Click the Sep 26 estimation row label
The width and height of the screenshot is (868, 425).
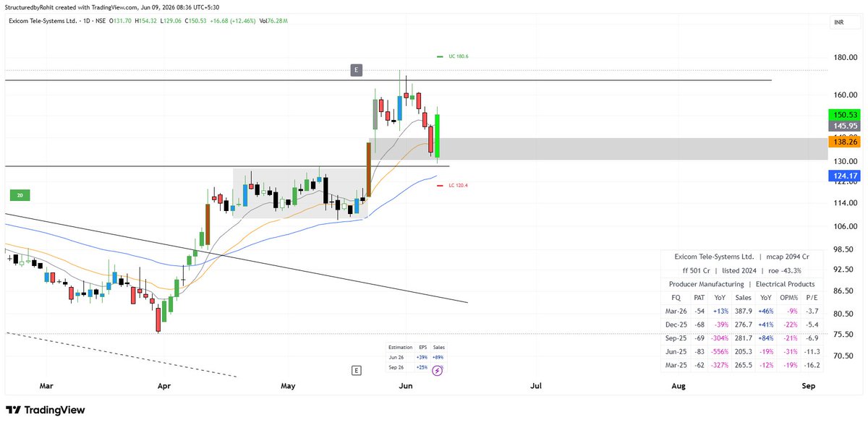pyautogui.click(x=396, y=367)
